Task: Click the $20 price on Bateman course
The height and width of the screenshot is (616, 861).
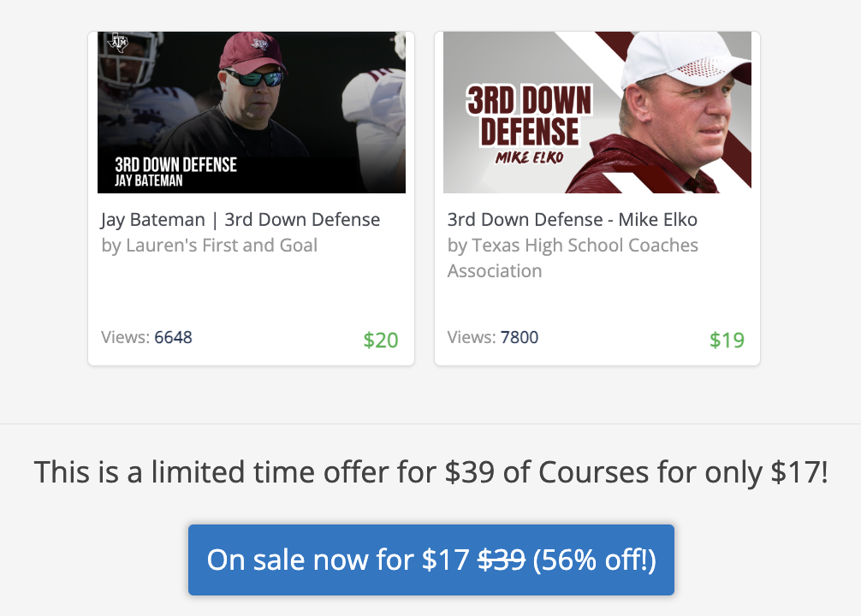Action: (x=381, y=341)
